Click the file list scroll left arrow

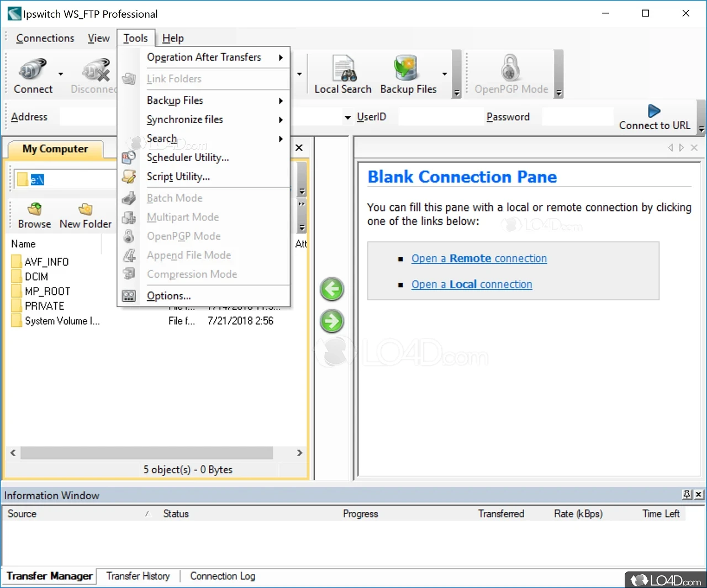13,453
